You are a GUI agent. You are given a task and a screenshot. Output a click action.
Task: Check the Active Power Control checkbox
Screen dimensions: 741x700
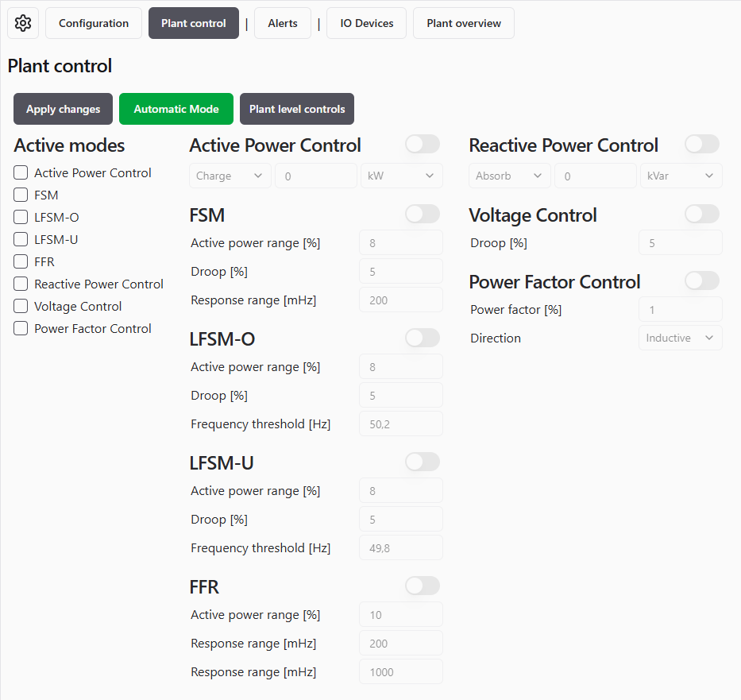click(21, 172)
